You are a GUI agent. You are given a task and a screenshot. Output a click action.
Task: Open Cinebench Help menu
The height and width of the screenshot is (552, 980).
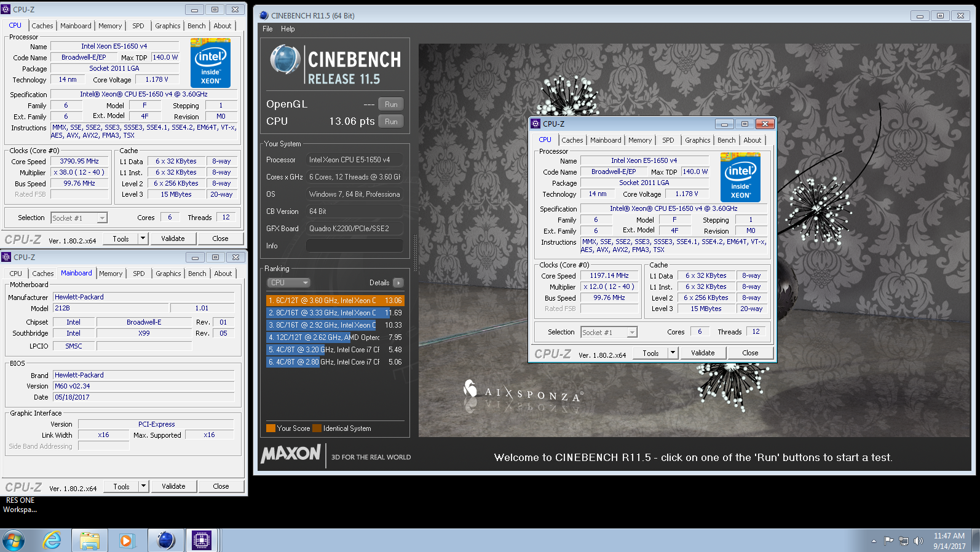coord(288,29)
